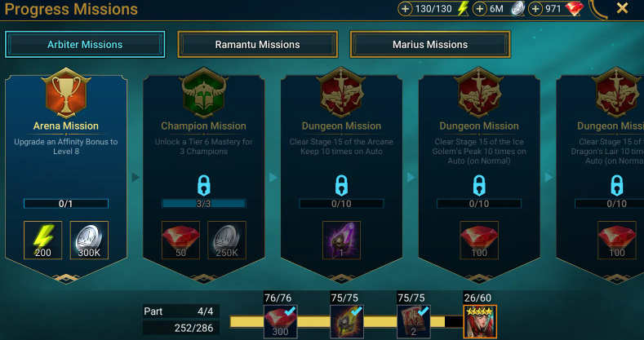Screen dimensions: 644x340
Task: Switch to Ramantu Missions tab
Action: click(x=257, y=44)
